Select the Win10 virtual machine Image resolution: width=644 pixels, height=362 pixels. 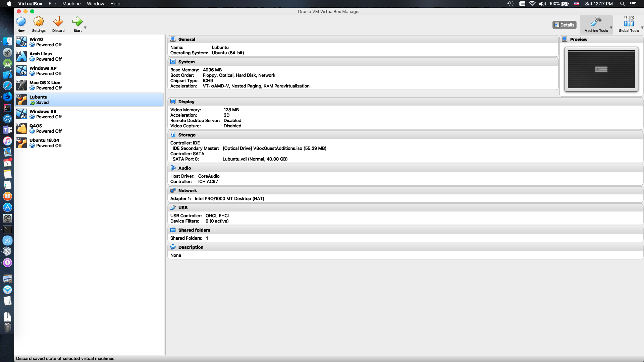point(89,42)
